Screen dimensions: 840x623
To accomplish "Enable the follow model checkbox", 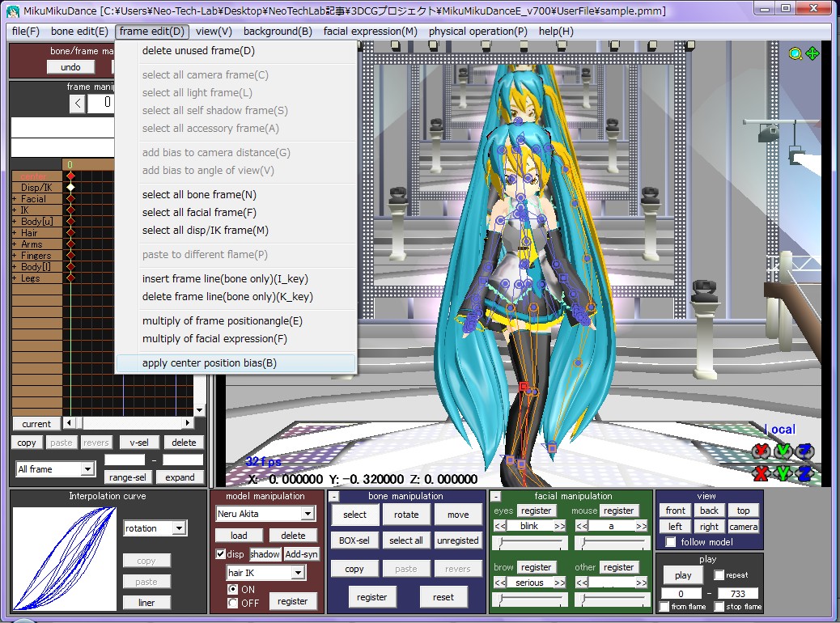I will click(671, 542).
